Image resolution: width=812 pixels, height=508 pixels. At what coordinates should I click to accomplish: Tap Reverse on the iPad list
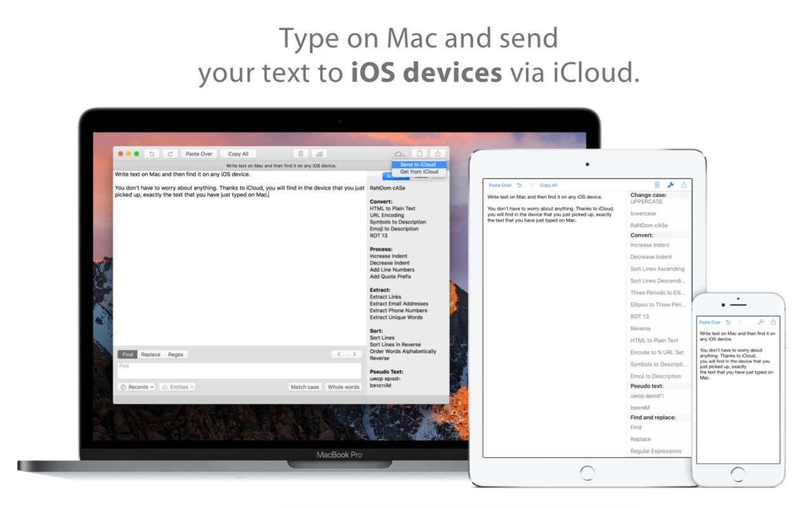(641, 328)
